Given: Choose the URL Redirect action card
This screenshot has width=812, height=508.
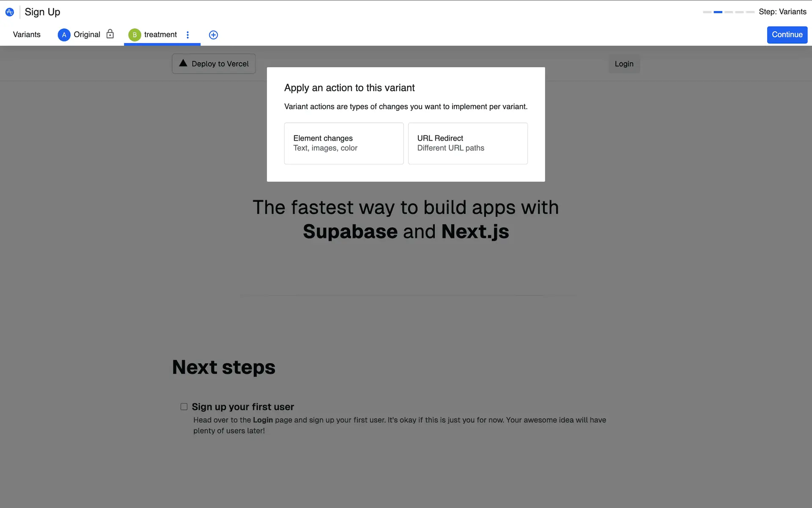Looking at the screenshot, I should coord(468,144).
